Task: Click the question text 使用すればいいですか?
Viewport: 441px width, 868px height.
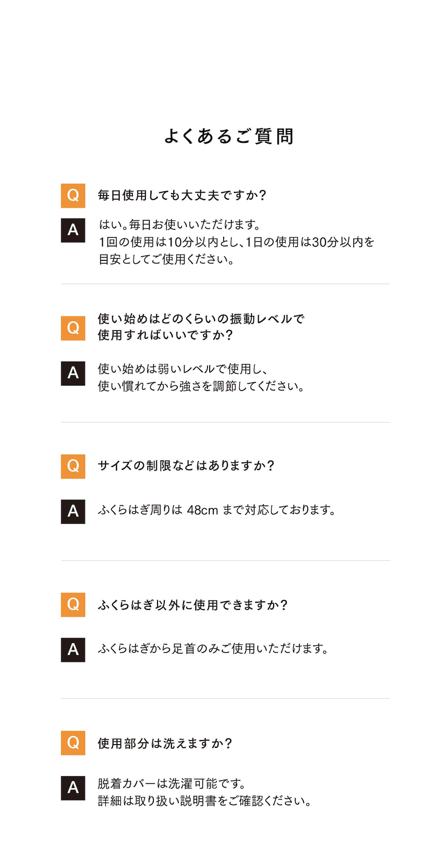Action: (165, 335)
